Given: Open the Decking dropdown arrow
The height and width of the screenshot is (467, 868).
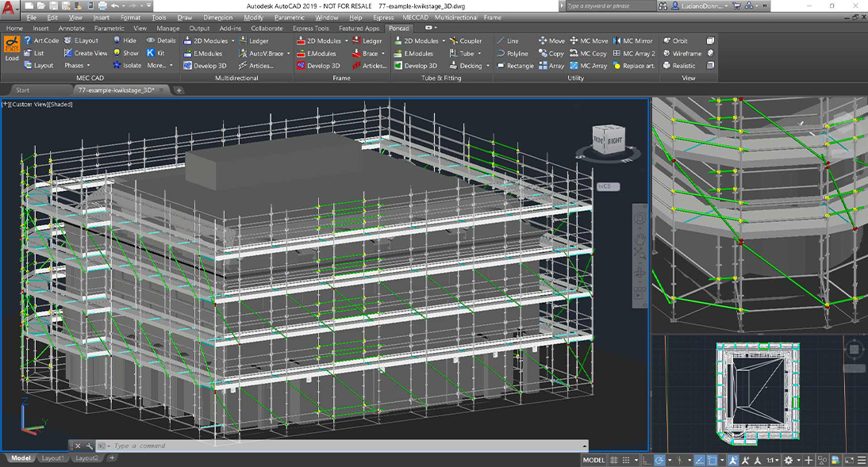Looking at the screenshot, I should coord(488,66).
